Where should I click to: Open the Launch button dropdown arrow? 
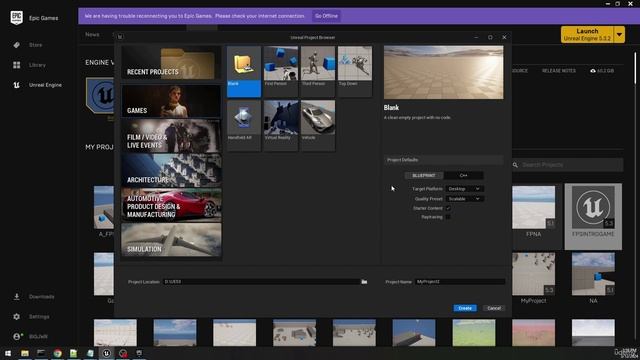click(x=619, y=35)
